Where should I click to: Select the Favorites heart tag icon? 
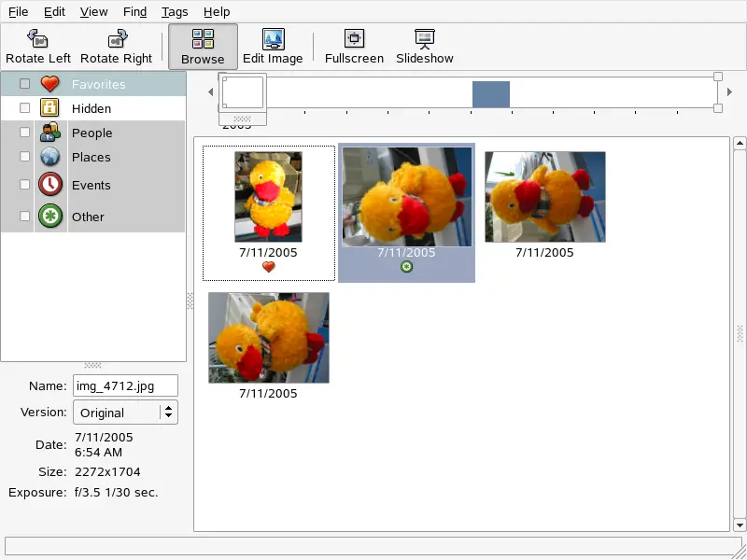(50, 84)
